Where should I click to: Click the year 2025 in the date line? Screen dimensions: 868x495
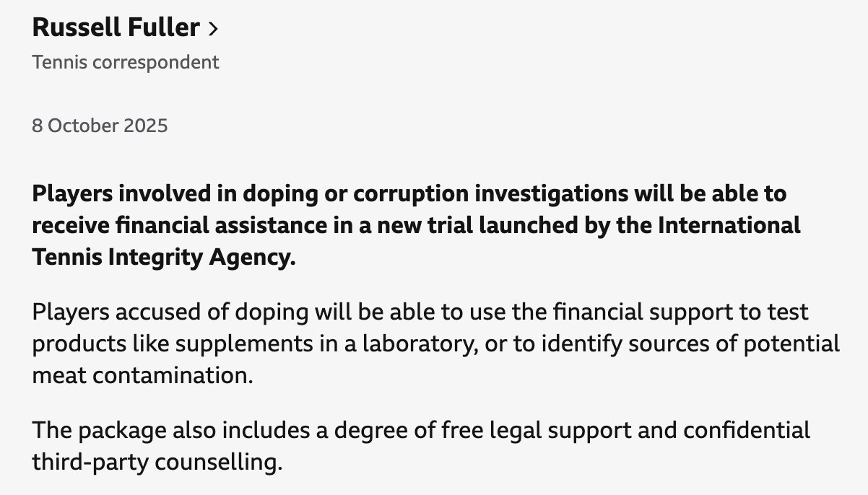pyautogui.click(x=146, y=126)
